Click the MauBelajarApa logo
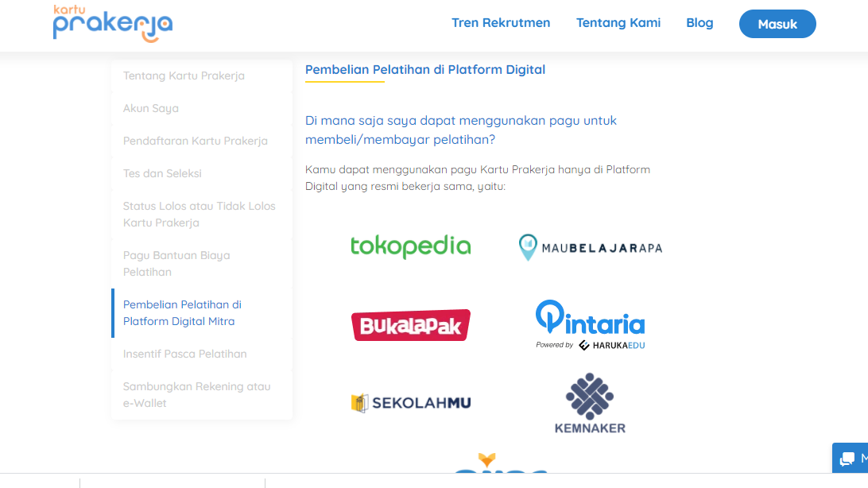868x488 pixels. coord(590,247)
